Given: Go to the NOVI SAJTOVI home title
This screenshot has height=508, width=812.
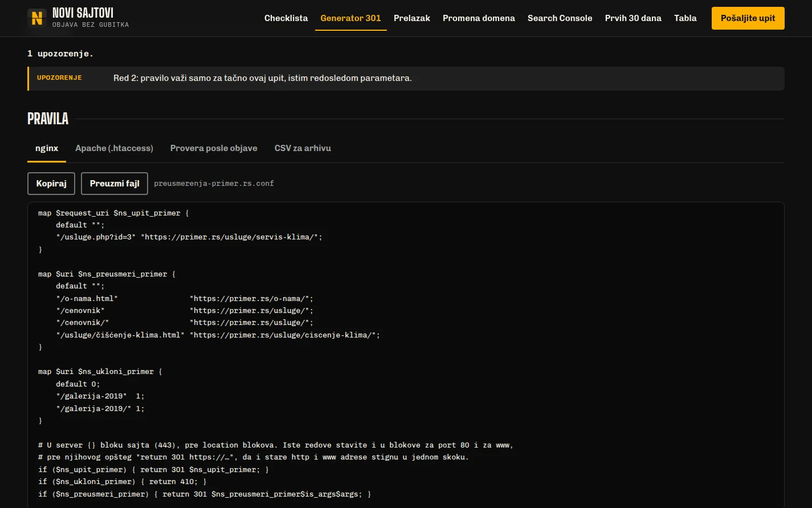Looking at the screenshot, I should click(x=83, y=13).
